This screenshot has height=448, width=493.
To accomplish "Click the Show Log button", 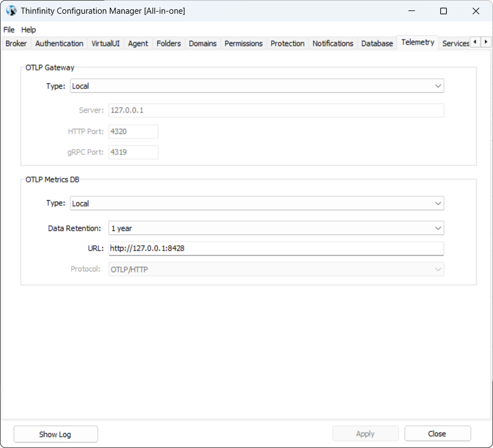I will (x=56, y=434).
